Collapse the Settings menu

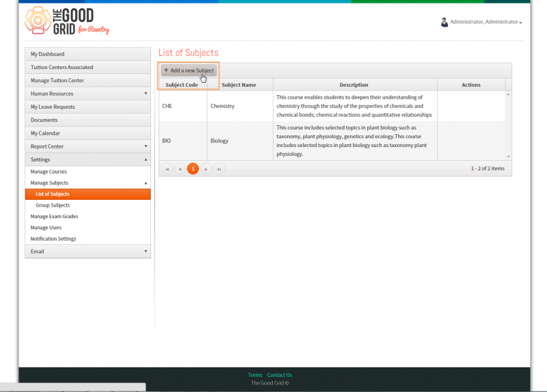[88, 159]
